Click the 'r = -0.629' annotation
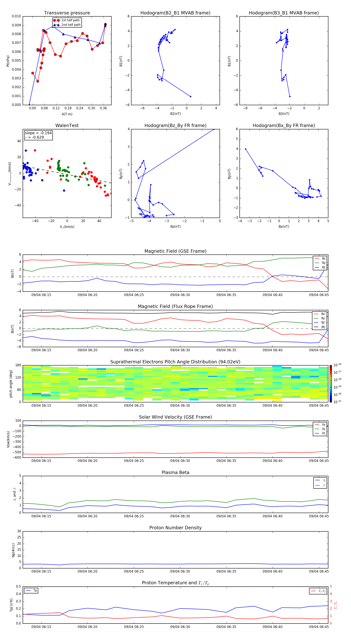The height and width of the screenshot is (644, 351). click(35, 137)
